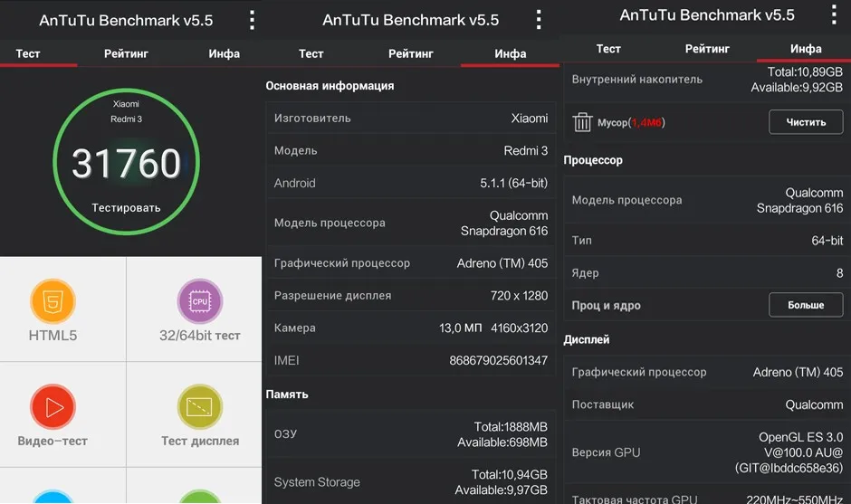851x504 pixels.
Task: Click the Тип 64-bit row
Action: [707, 241]
